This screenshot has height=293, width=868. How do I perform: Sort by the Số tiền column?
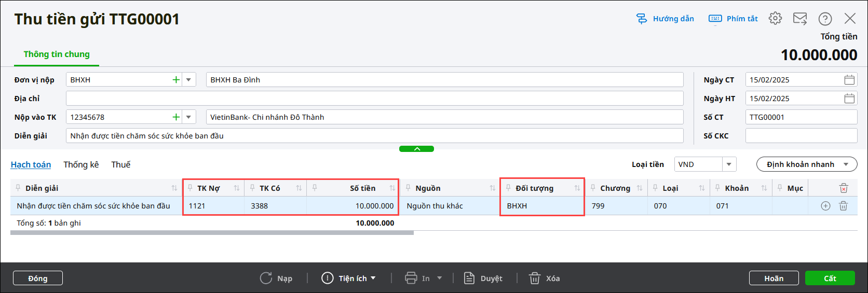(392, 188)
